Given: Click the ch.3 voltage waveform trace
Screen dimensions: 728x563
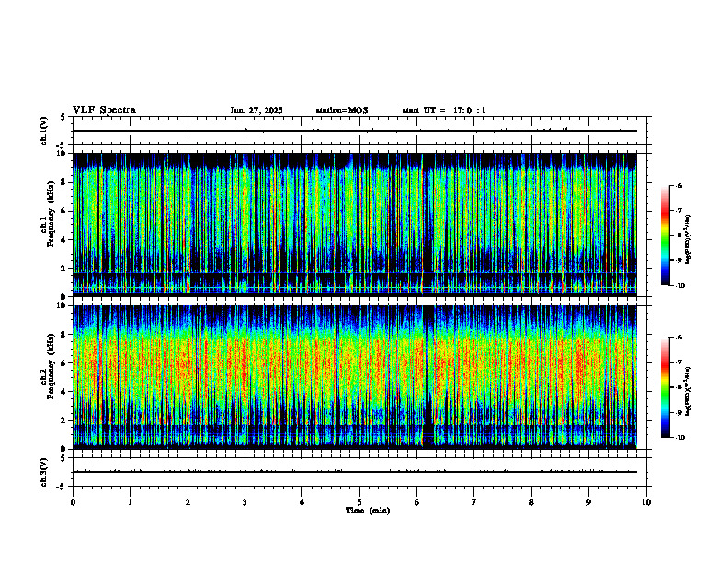Looking at the screenshot, I should 355,472.
